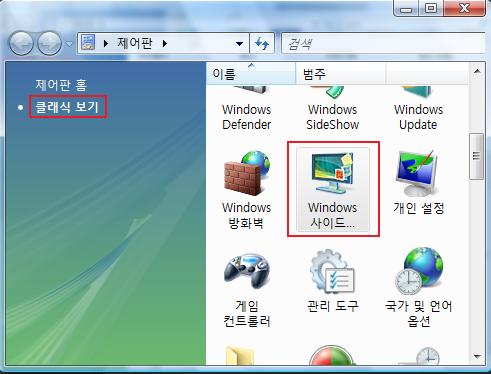Click the Windows SideShow label
Screen dimensions: 491x374
[x=333, y=117]
